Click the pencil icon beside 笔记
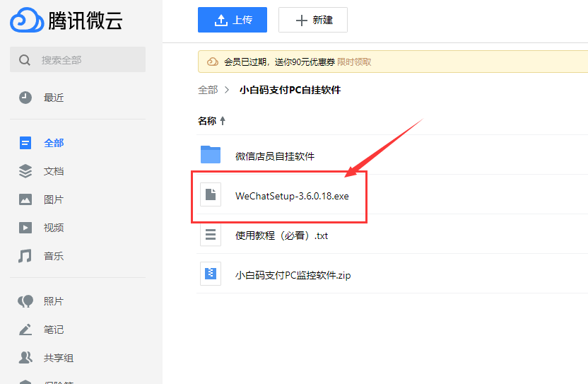The height and width of the screenshot is (384, 588). 25,330
